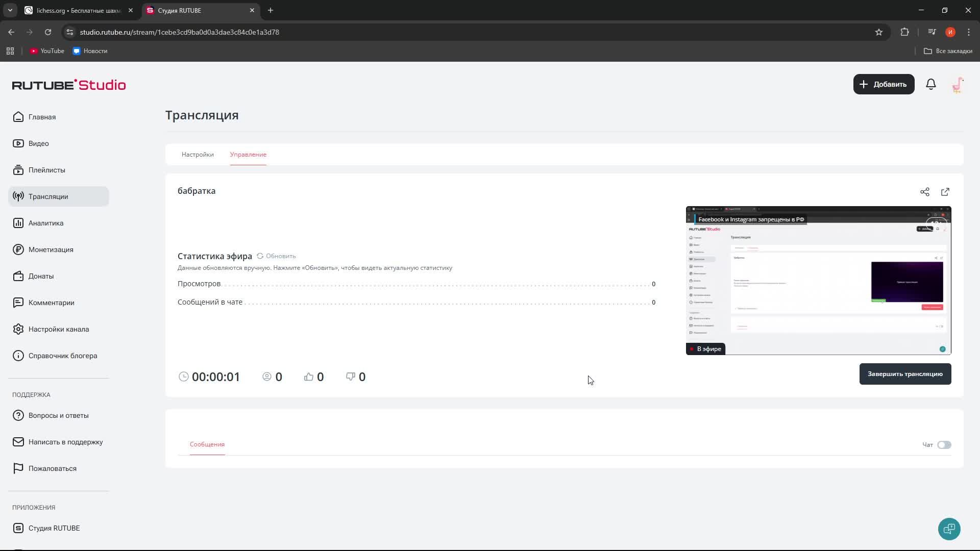Bookmark this page with star icon

click(x=878, y=32)
